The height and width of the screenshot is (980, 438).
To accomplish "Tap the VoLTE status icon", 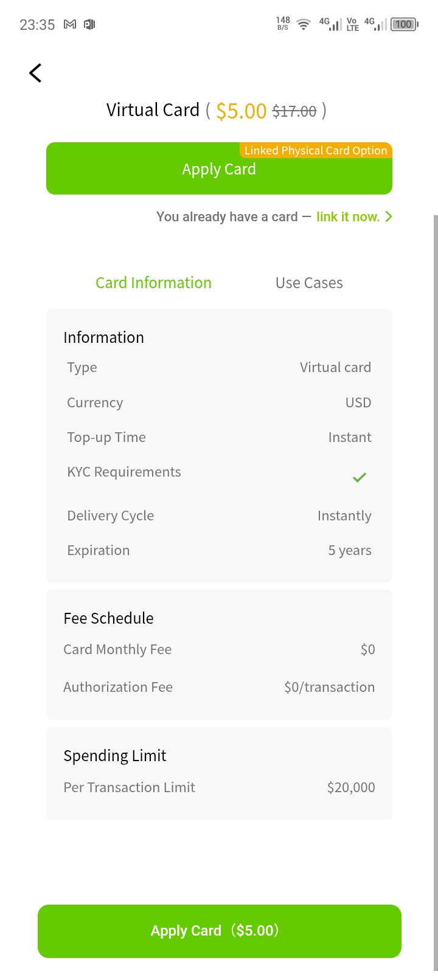I will pos(352,24).
